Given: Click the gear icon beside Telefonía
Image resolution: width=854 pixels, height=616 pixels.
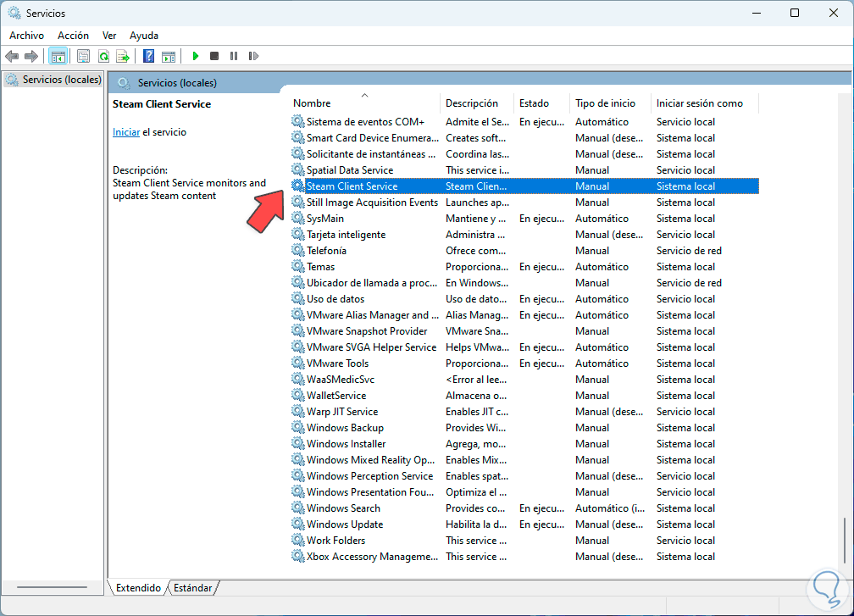Looking at the screenshot, I should tap(297, 250).
